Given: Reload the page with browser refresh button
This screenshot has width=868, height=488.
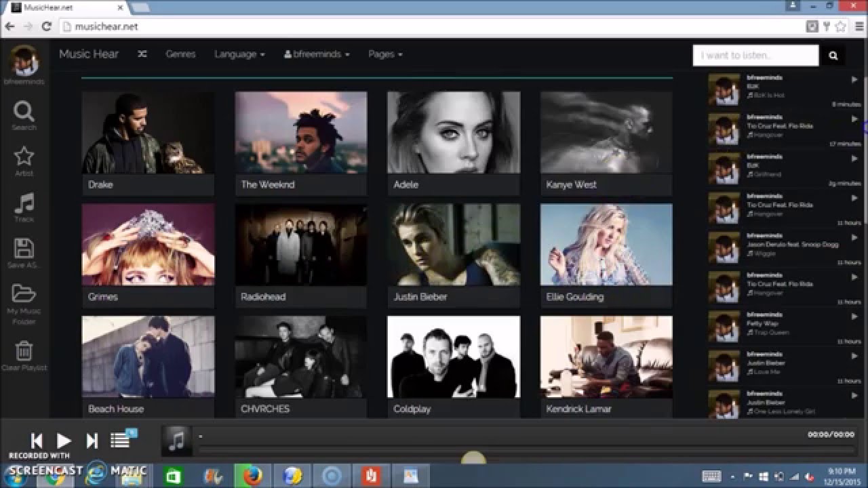Looking at the screenshot, I should 46,26.
